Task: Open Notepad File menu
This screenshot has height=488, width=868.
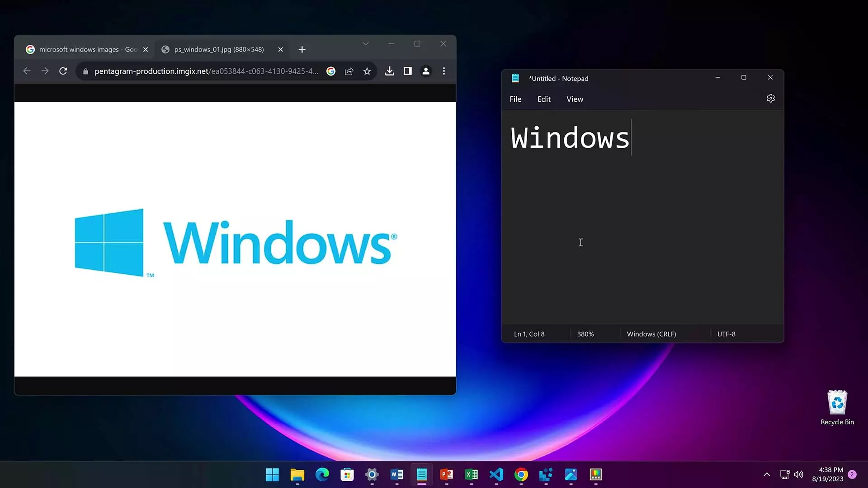Action: [515, 99]
